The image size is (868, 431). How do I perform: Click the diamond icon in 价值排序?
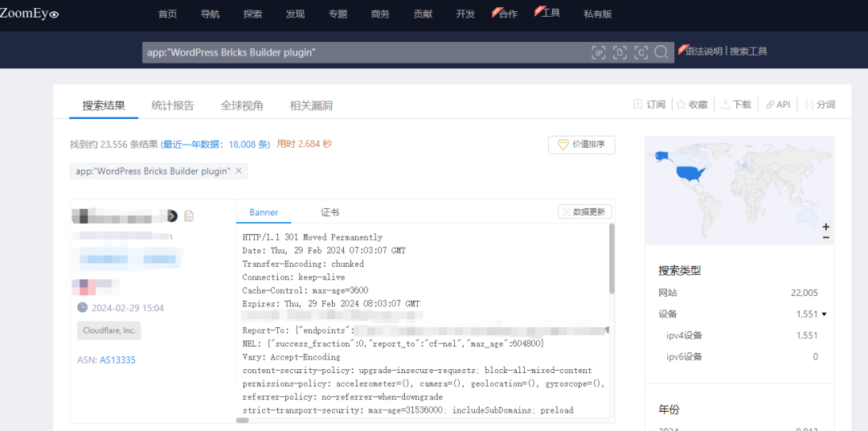tap(563, 146)
